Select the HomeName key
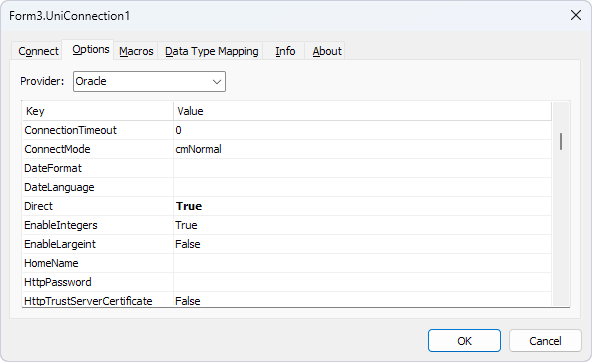The image size is (592, 362). coord(98,263)
